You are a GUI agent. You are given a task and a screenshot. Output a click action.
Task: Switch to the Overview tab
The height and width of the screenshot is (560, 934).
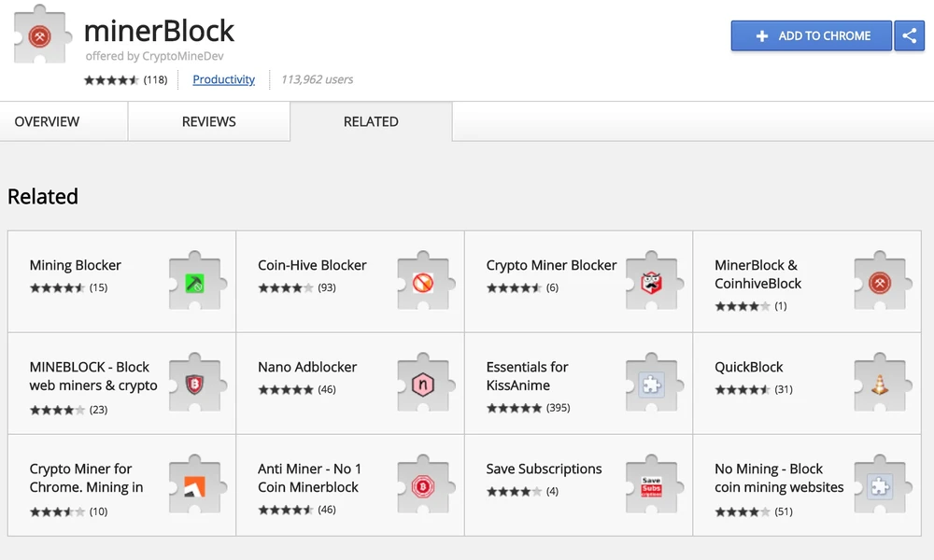coord(47,121)
